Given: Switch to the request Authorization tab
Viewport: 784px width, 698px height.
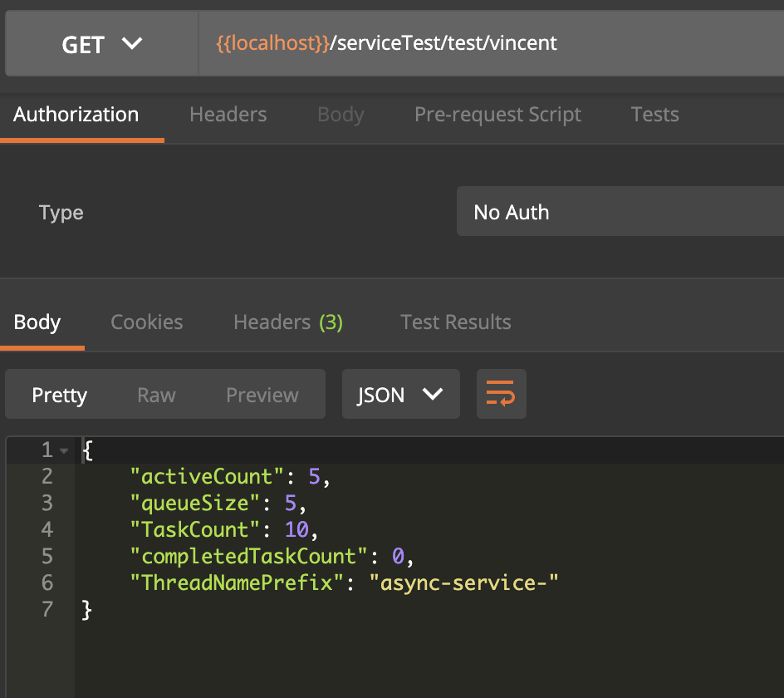Looking at the screenshot, I should click(x=76, y=115).
